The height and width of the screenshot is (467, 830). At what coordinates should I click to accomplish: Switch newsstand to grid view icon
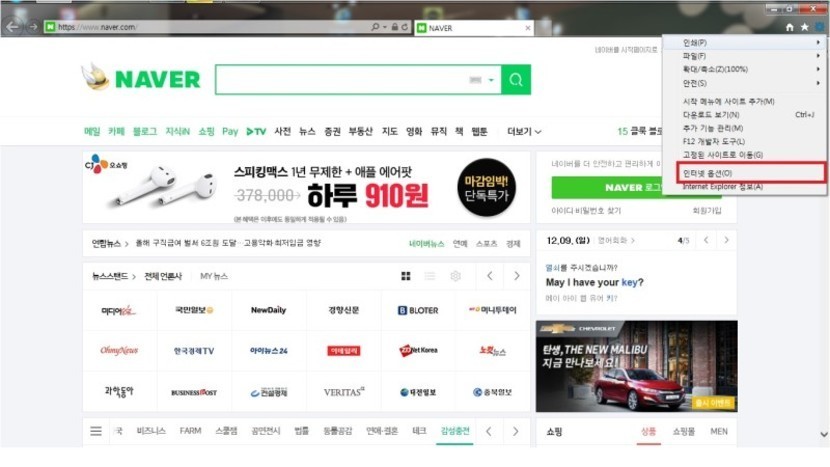406,276
